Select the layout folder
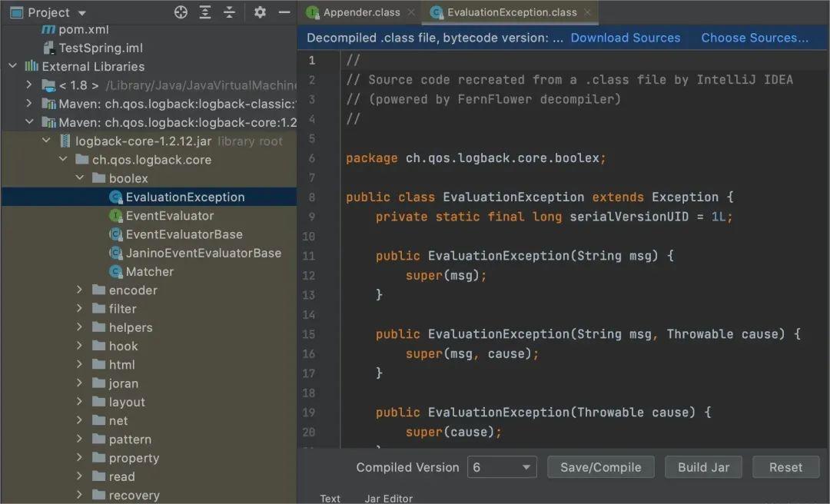This screenshot has height=504, width=830. point(127,402)
